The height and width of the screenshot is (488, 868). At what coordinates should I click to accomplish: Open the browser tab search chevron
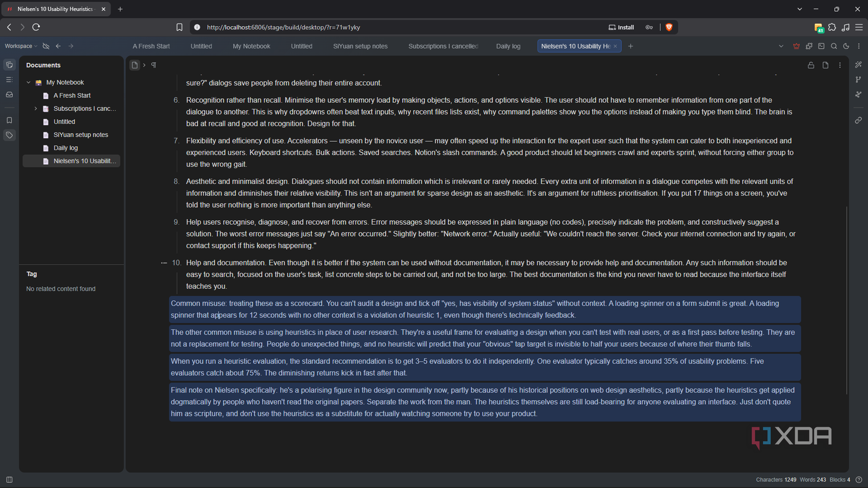pos(800,9)
